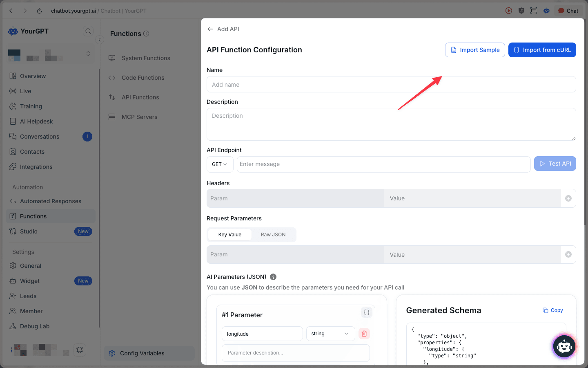The image size is (588, 368).
Task: Switch to Raw JSON parameter mode
Action: [273, 234]
